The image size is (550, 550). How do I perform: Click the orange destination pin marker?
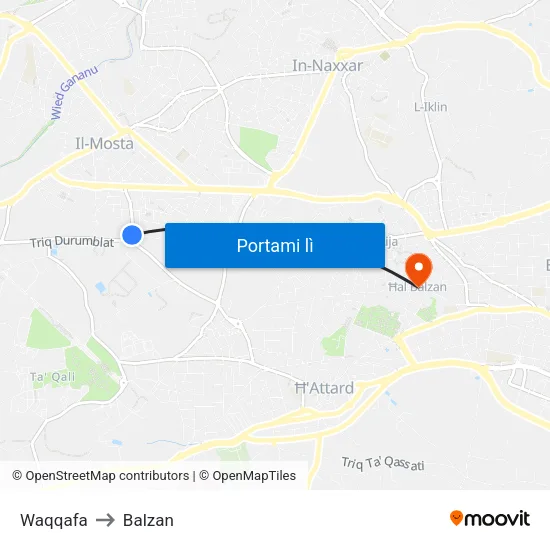(x=418, y=270)
